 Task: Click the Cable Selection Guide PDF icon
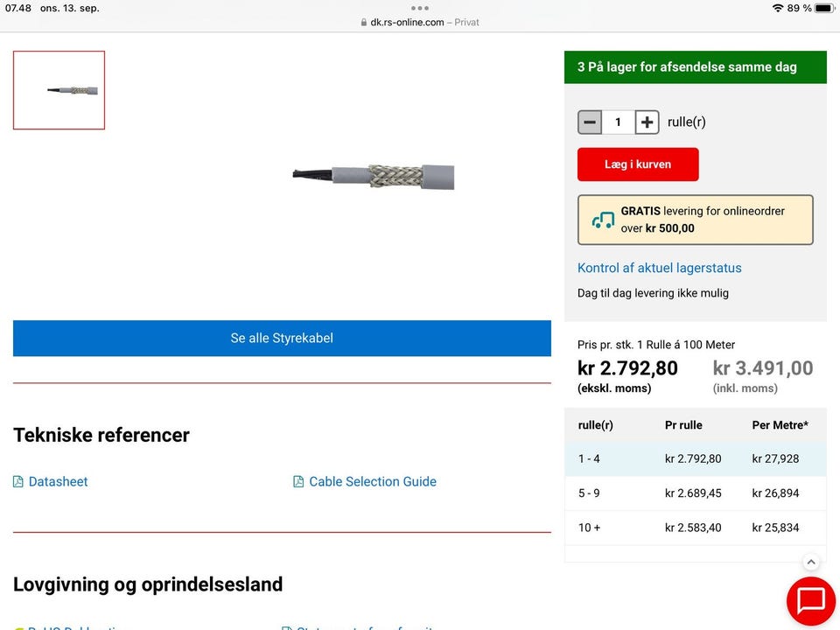click(x=298, y=481)
